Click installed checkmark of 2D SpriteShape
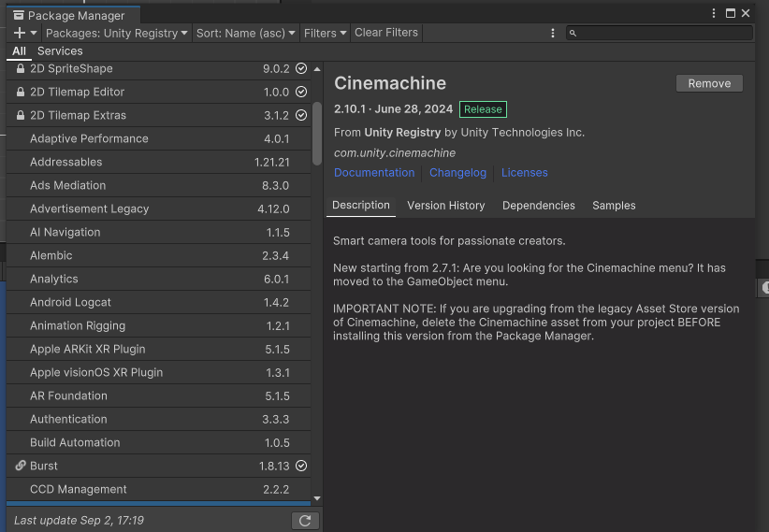Screen dimensions: 769x532 [x=301, y=68]
